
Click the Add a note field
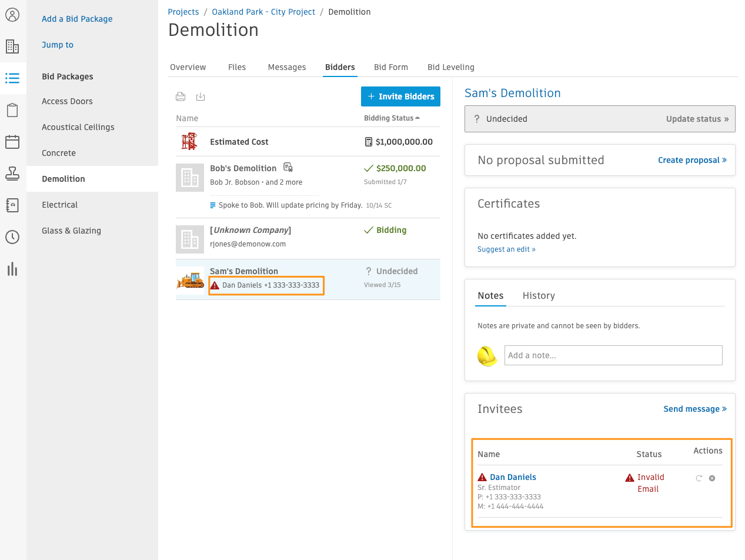click(613, 355)
